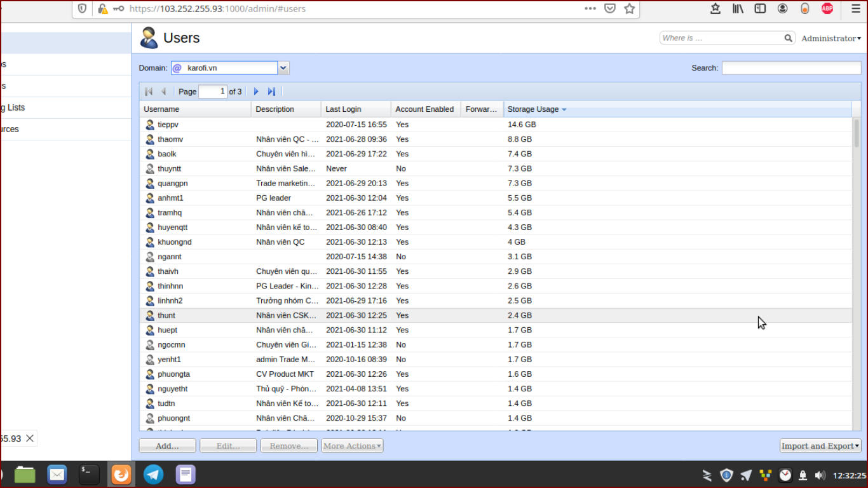This screenshot has height=488, width=868.
Task: Click the Add... button
Action: coord(168,446)
